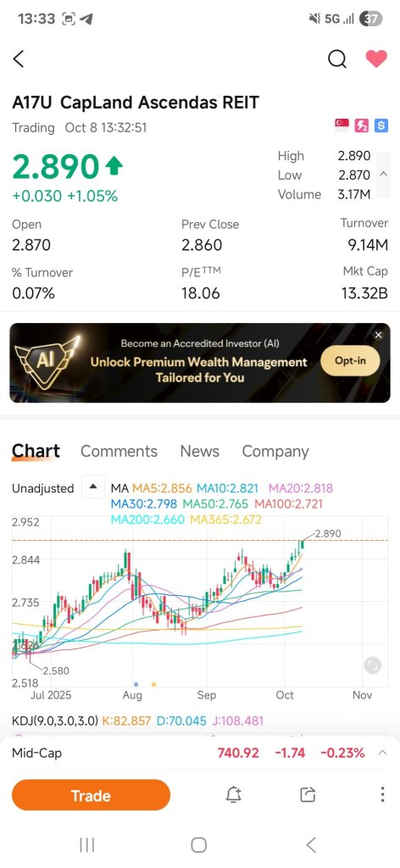This screenshot has width=400, height=868.
Task: Close the Accredited Investor banner
Action: click(x=379, y=335)
